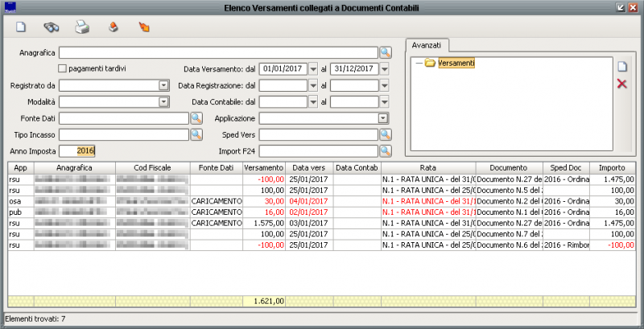The image size is (644, 329).
Task: Select the Versamenti tree folder
Action: 456,63
